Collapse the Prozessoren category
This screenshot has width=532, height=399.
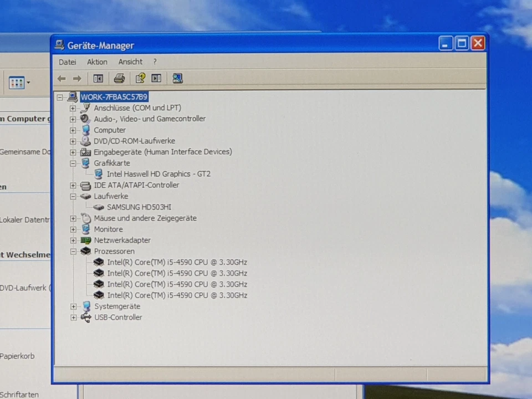[73, 252]
